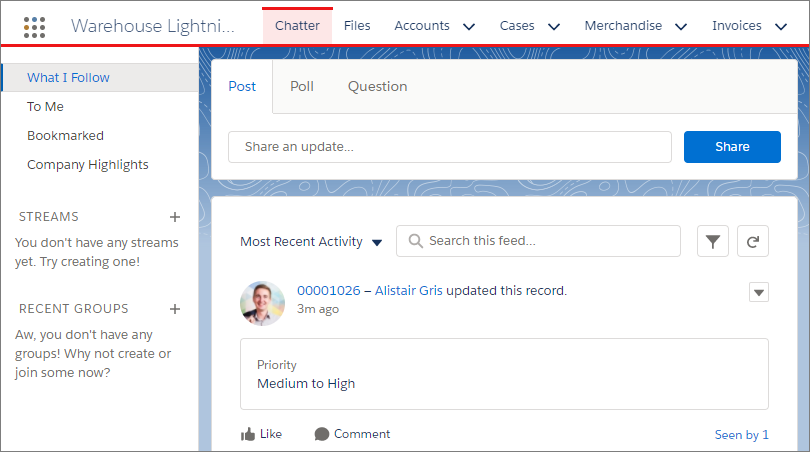Select the Question publisher tab
Screen dimensions: 810x452
coord(377,86)
